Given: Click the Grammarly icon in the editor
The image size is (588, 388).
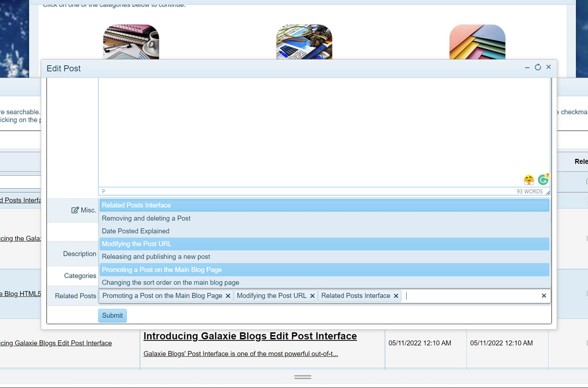Looking at the screenshot, I should [x=543, y=180].
